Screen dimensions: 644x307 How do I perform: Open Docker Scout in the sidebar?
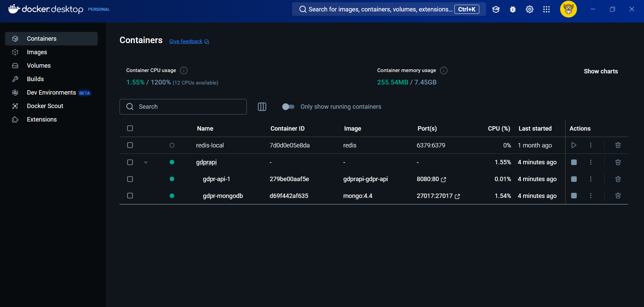click(x=51, y=106)
